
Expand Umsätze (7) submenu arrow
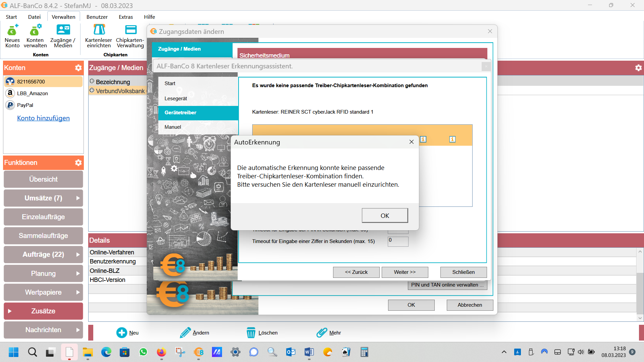pos(78,198)
